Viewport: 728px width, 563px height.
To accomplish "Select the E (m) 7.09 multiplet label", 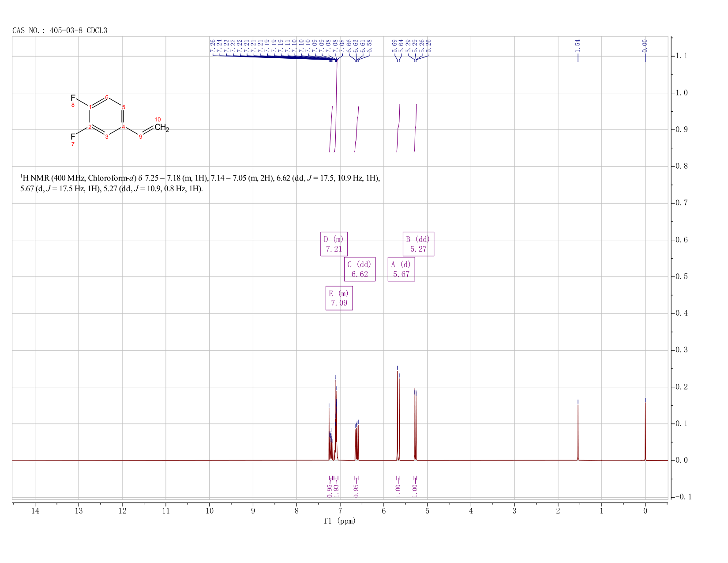I will 339,298.
